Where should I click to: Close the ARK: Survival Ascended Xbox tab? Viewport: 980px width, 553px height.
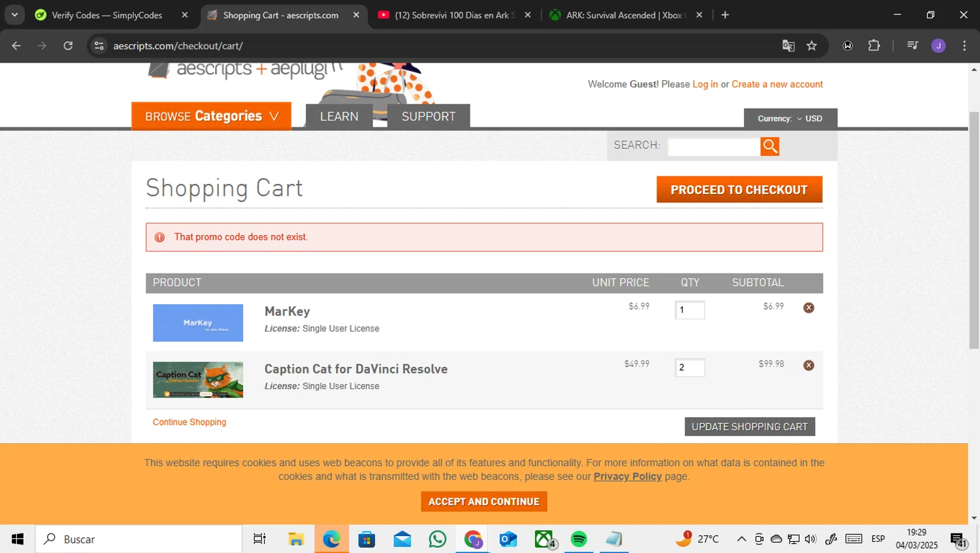tap(699, 15)
